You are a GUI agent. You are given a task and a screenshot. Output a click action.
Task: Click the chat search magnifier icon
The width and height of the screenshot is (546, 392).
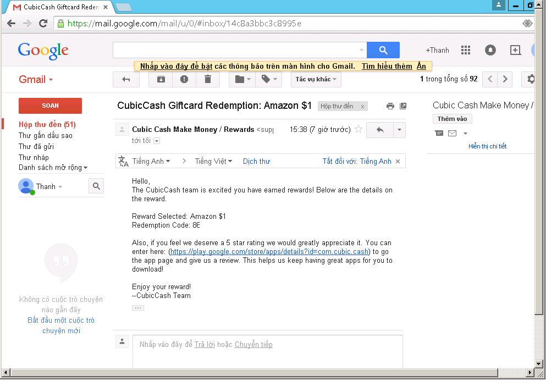[96, 186]
